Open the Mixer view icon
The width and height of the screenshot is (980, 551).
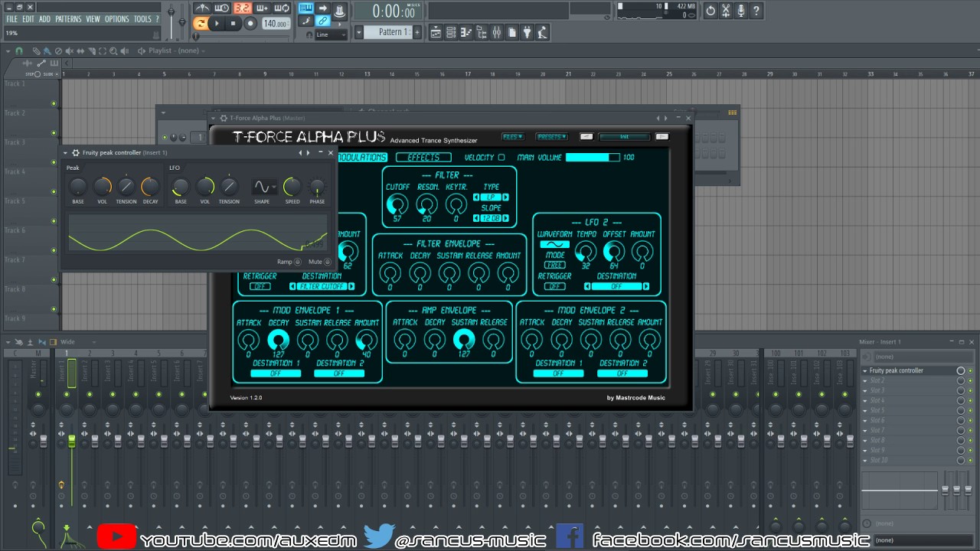click(496, 32)
